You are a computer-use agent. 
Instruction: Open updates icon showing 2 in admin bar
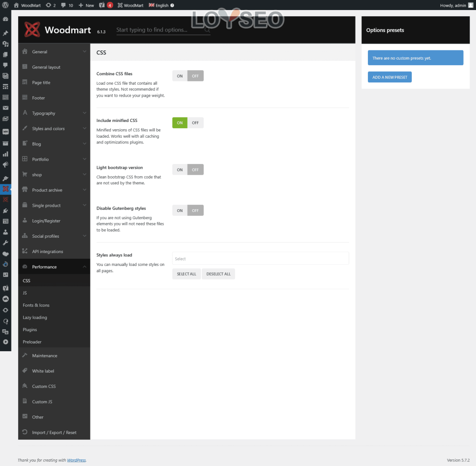pyautogui.click(x=51, y=5)
